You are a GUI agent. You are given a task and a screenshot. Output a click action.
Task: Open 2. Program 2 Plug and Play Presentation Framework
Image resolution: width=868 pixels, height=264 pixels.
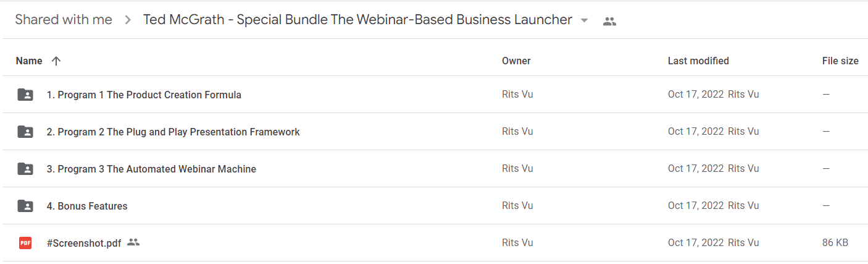173,132
